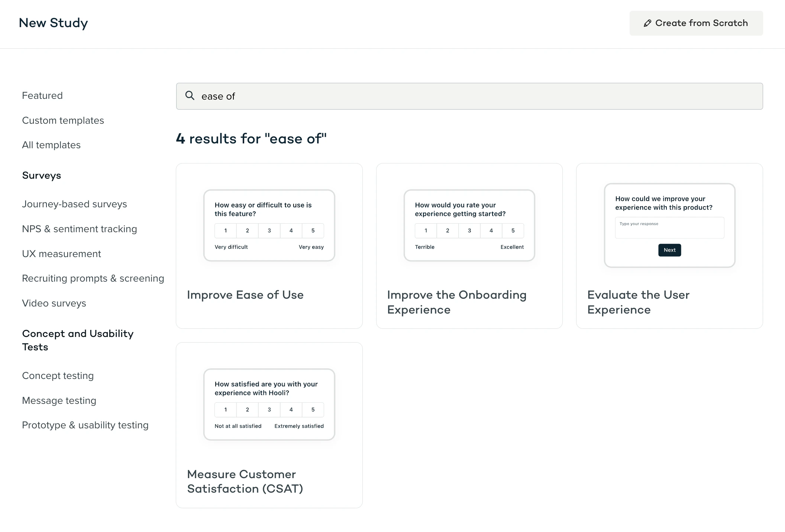
Task: Open Concept testing category
Action: 58,376
